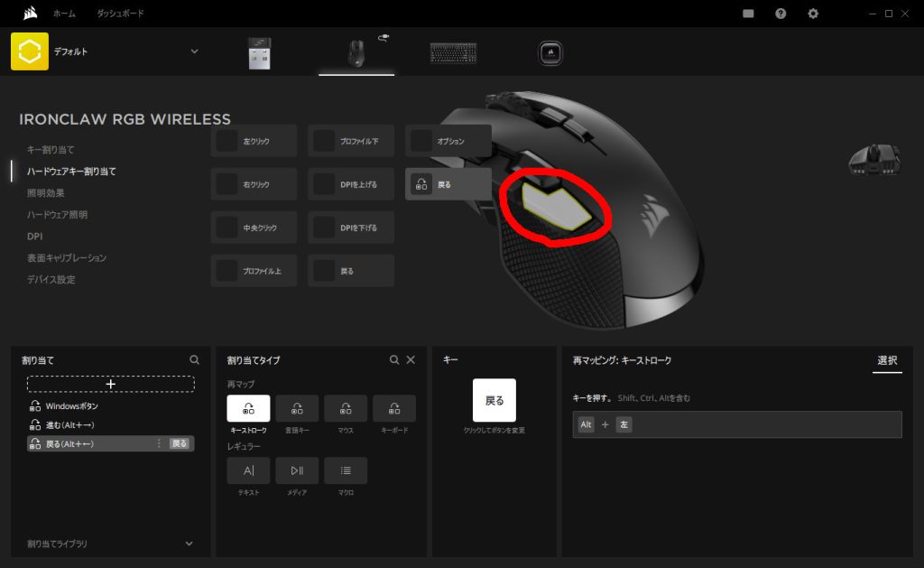Screen dimensions: 924x568
Task: Click the 戻る tag badge on assignment row
Action: (180, 443)
